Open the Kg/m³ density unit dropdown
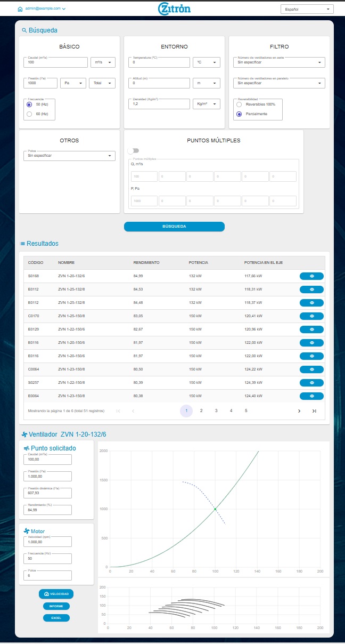 point(207,104)
